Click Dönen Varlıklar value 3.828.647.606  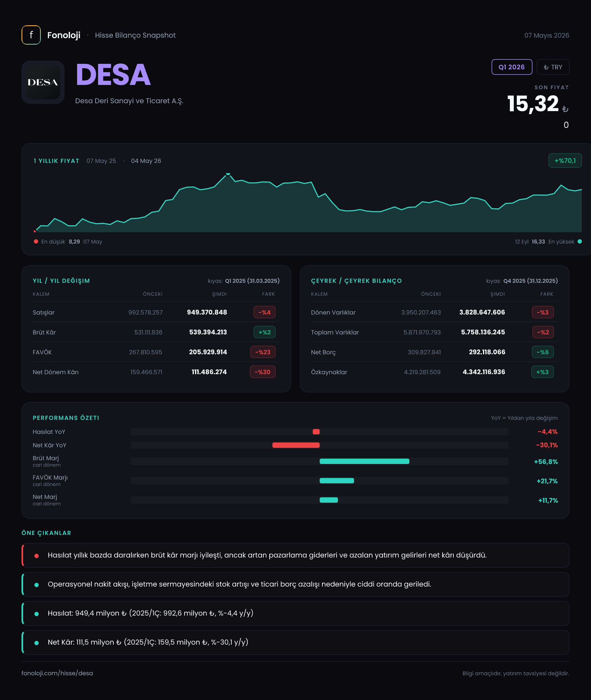[x=482, y=312]
